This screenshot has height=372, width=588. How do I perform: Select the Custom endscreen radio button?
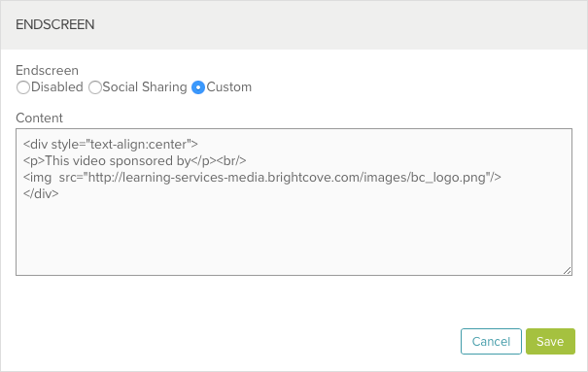point(198,87)
